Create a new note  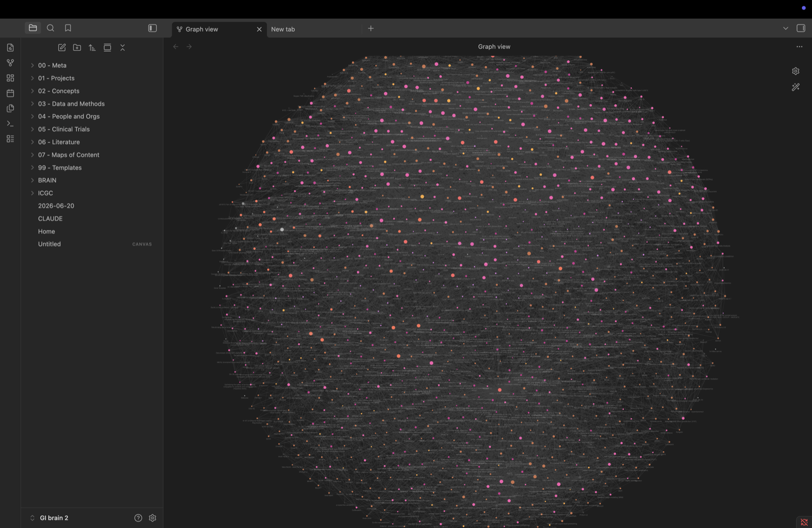tap(62, 47)
